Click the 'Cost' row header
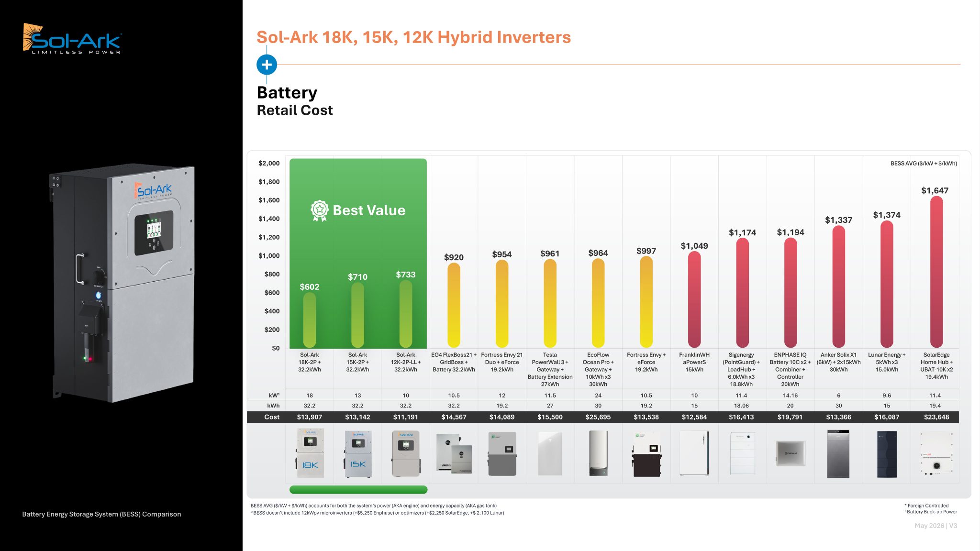The width and height of the screenshot is (980, 551). coord(272,417)
